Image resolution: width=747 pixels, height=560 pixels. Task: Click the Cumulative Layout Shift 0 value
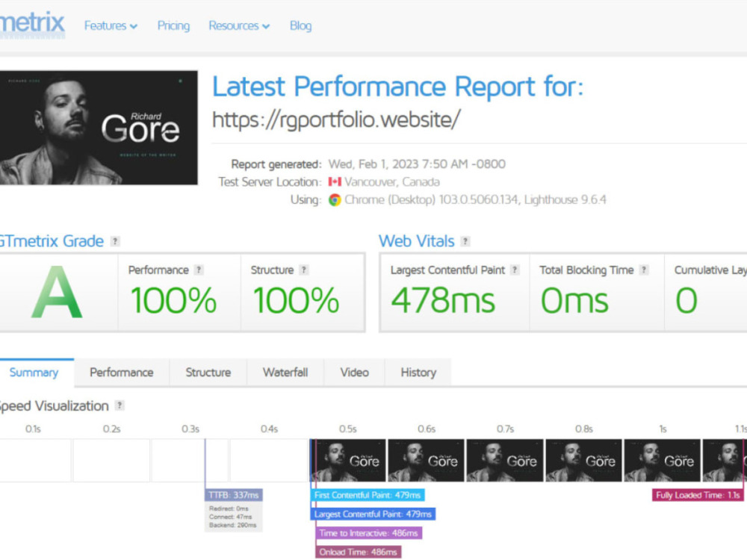pyautogui.click(x=686, y=300)
